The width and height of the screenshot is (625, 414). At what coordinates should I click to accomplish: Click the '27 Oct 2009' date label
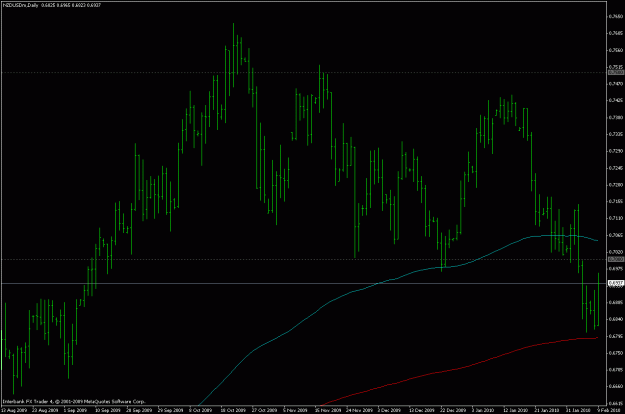click(265, 410)
